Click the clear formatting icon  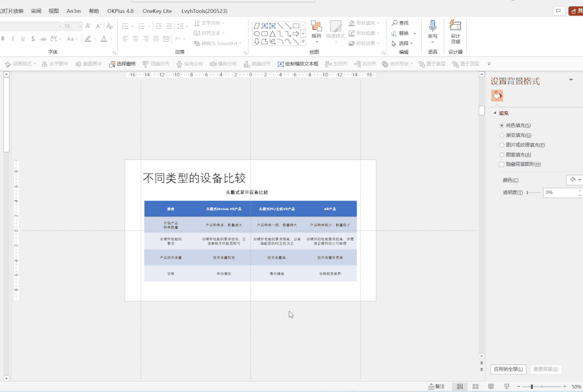pos(109,26)
